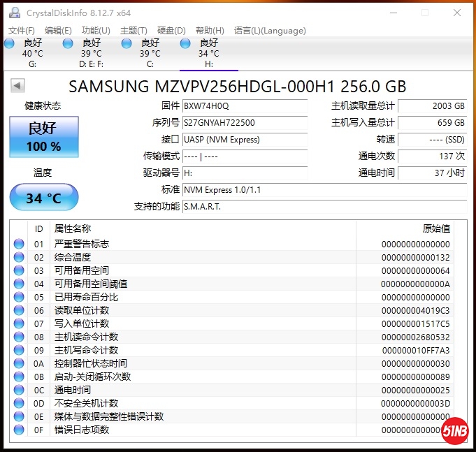Viewport: 476px width, 452px height.
Task: Click the C: drive status orb
Action: (127, 43)
